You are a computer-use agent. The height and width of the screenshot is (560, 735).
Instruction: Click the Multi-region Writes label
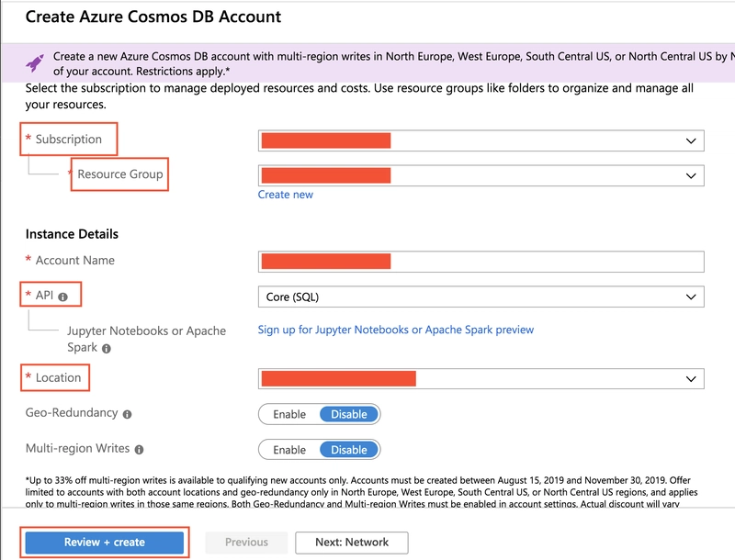(78, 449)
